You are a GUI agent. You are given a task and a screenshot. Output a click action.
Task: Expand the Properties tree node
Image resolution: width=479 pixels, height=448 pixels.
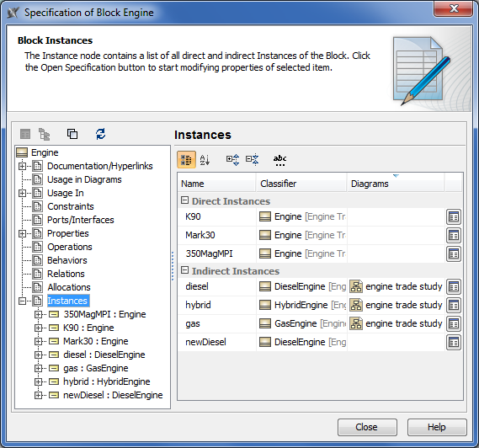coord(22,233)
